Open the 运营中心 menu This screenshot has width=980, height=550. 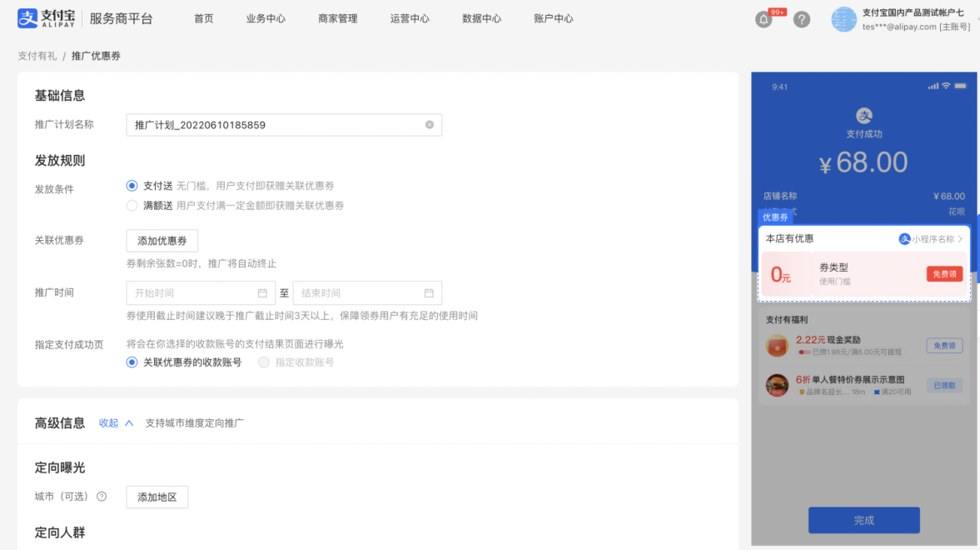410,19
